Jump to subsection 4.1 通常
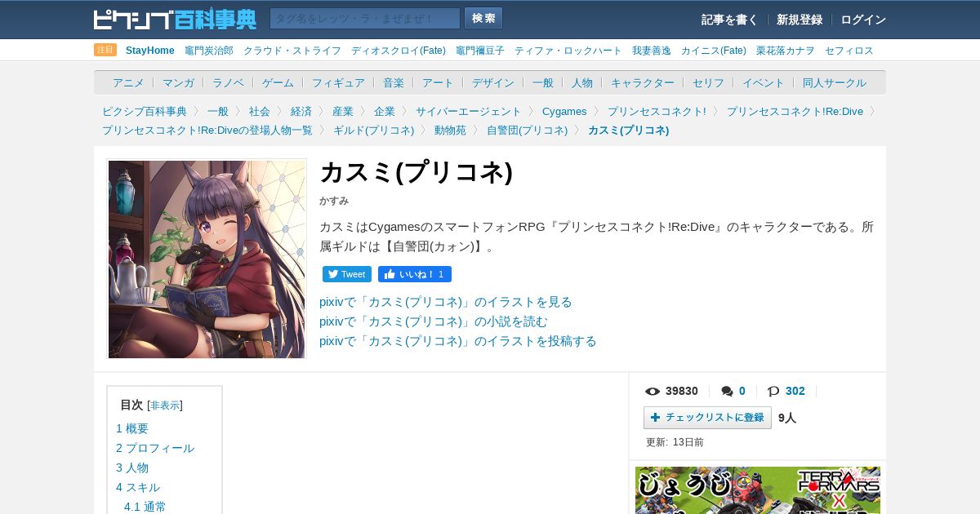Image resolution: width=980 pixels, height=514 pixels. pos(145,507)
